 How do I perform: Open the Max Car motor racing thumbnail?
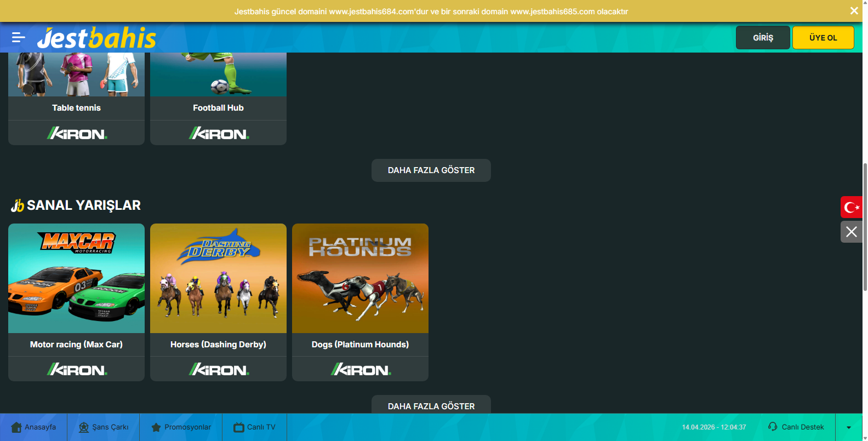(x=77, y=278)
